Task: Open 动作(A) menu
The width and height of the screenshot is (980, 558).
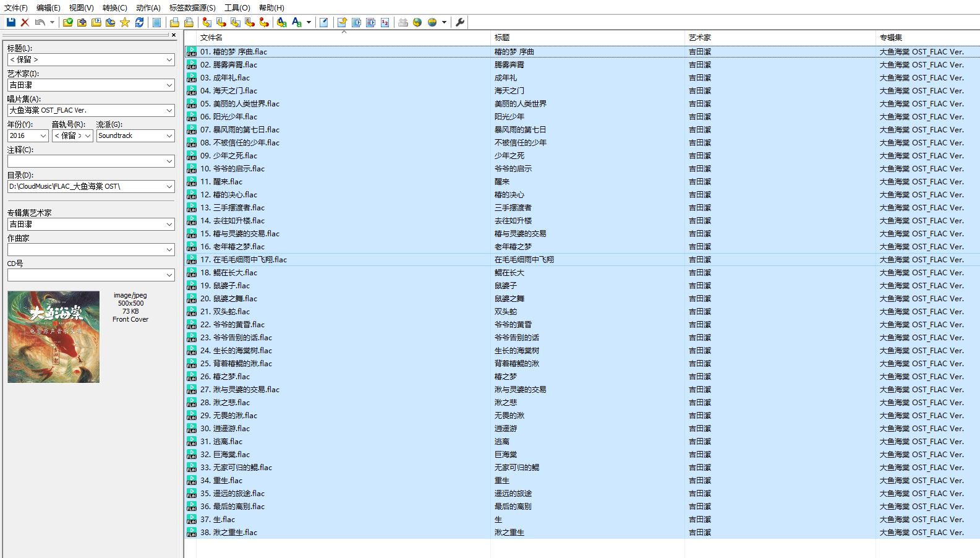Action: [x=148, y=7]
